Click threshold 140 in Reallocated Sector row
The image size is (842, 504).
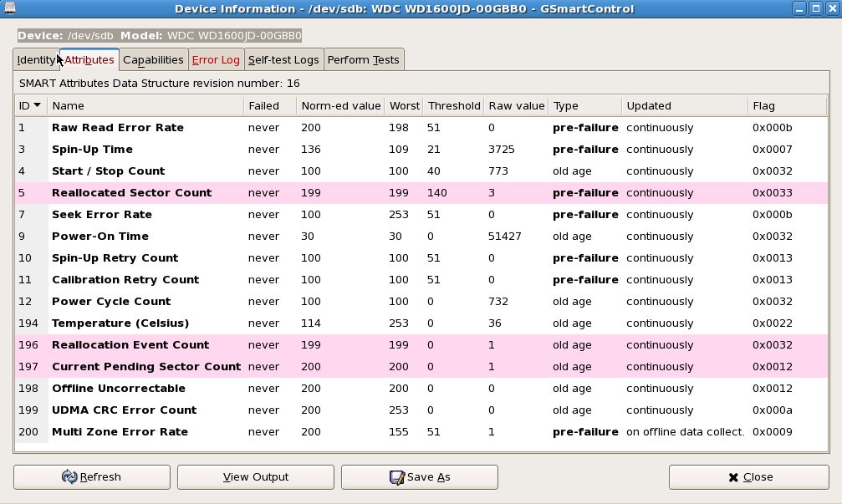[x=437, y=193]
